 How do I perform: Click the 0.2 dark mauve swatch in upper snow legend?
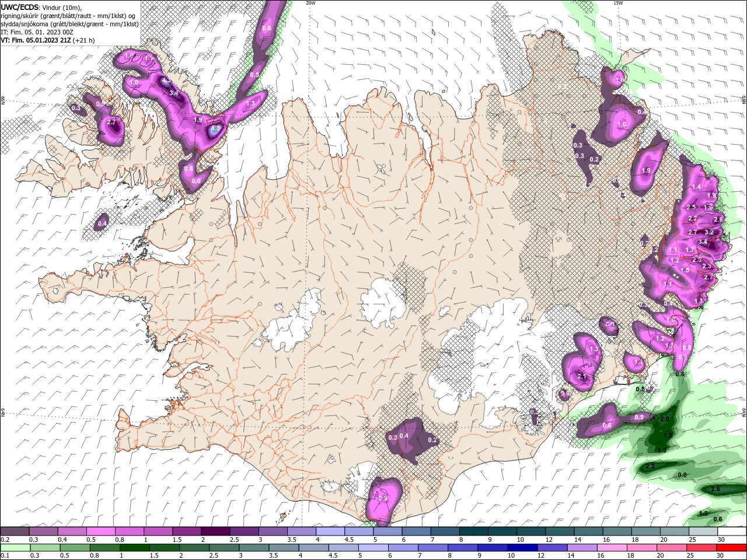[15, 531]
